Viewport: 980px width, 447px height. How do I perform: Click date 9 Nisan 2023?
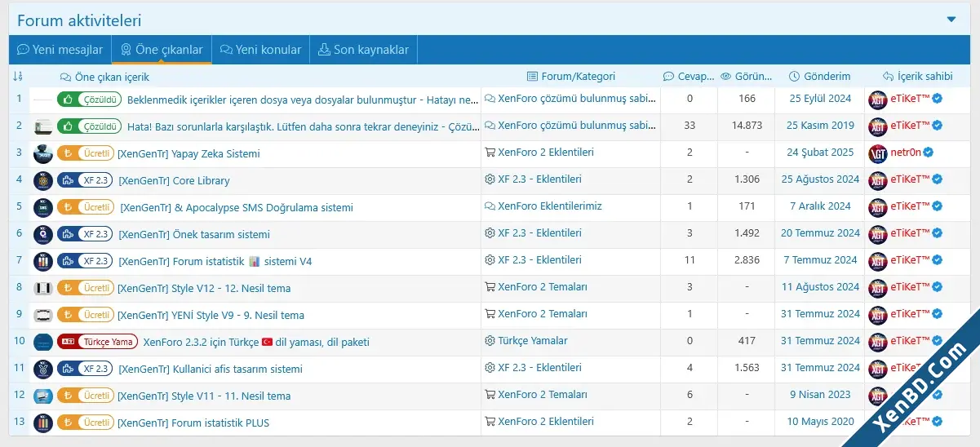[x=820, y=395]
